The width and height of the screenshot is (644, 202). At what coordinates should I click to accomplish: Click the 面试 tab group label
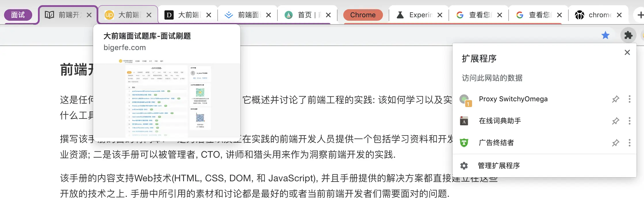pos(18,15)
